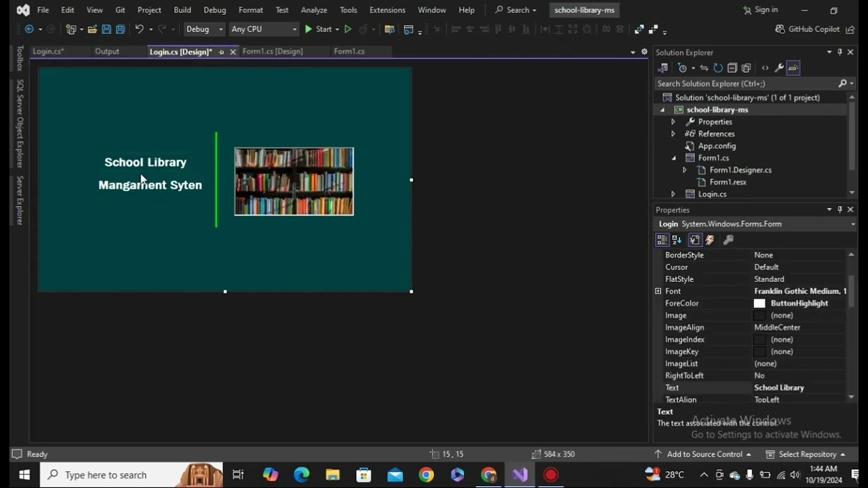Open the File menu
Screen dimensions: 868x488
[x=43, y=10]
